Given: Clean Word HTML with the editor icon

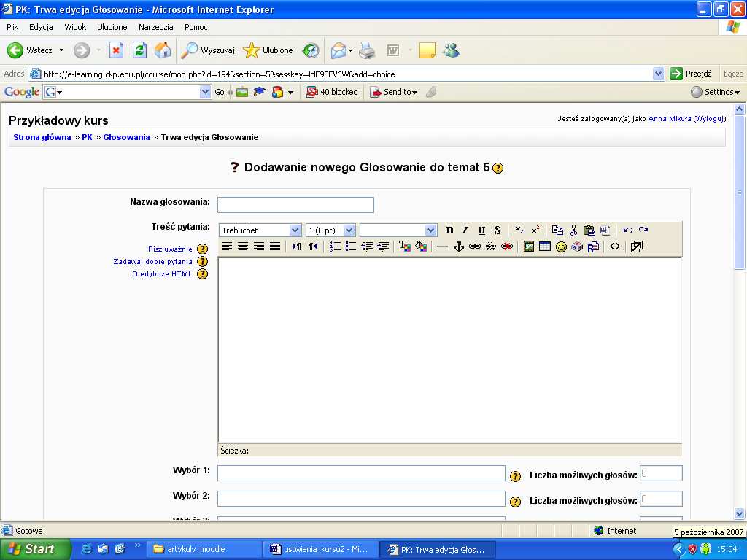Looking at the screenshot, I should pos(605,230).
